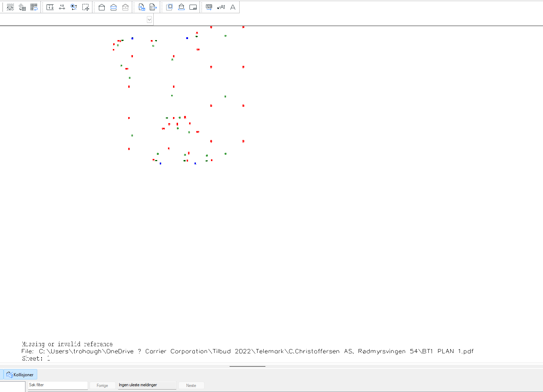Image resolution: width=543 pixels, height=392 pixels.
Task: Click the grid refresh icon with blue arrow
Action: coord(34,7)
